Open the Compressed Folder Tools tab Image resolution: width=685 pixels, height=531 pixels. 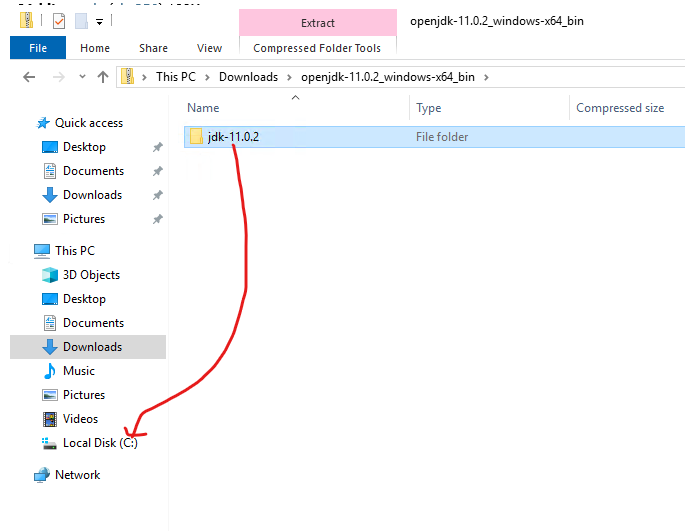click(317, 48)
